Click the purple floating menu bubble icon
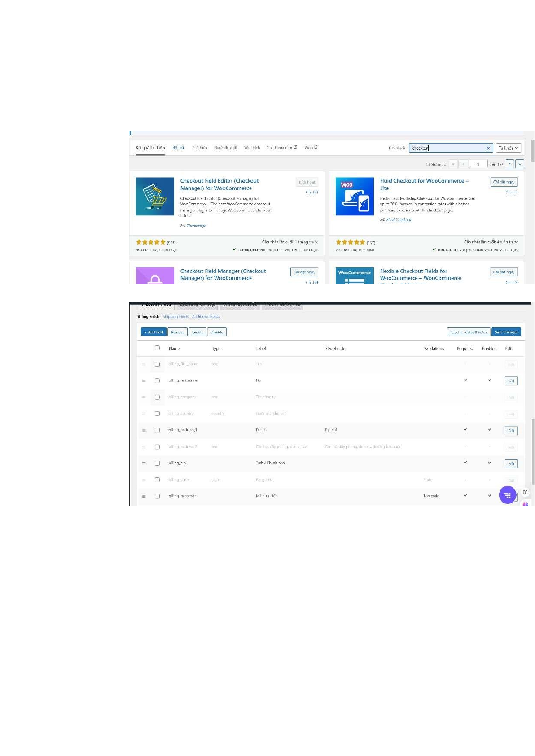Viewport: 535px width, 756px height. (x=507, y=495)
